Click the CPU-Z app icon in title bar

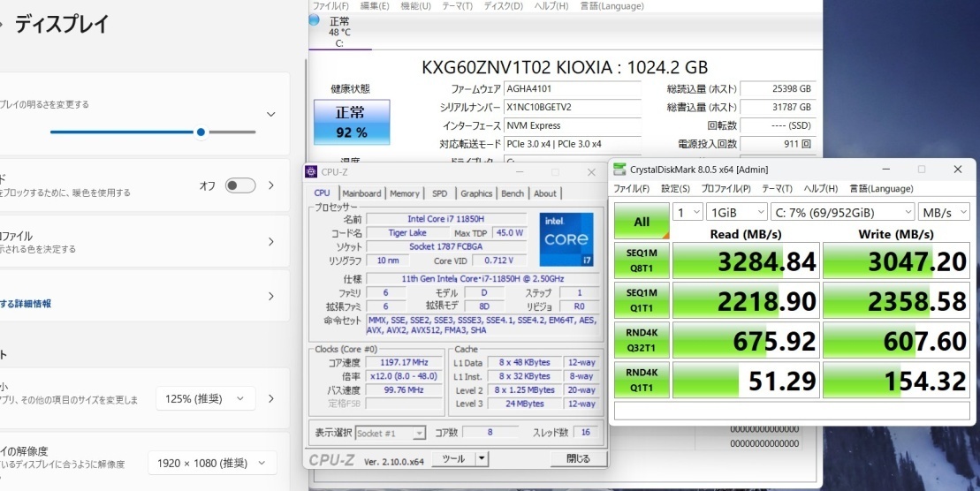pyautogui.click(x=312, y=172)
